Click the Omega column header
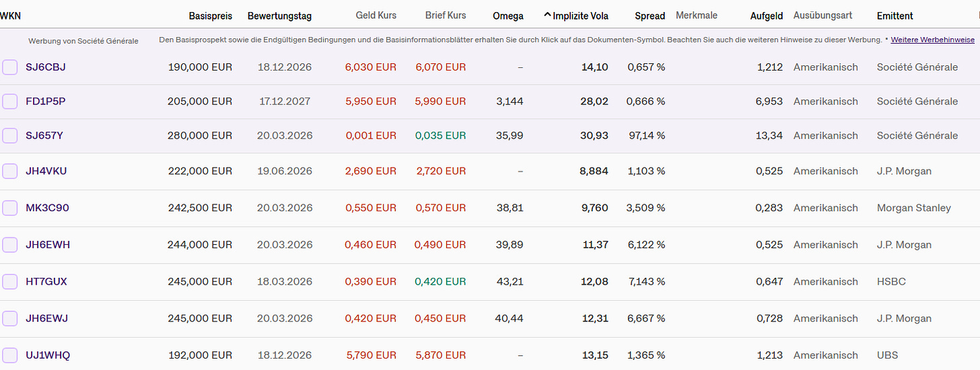This screenshot has height=370, width=980. 508,15
